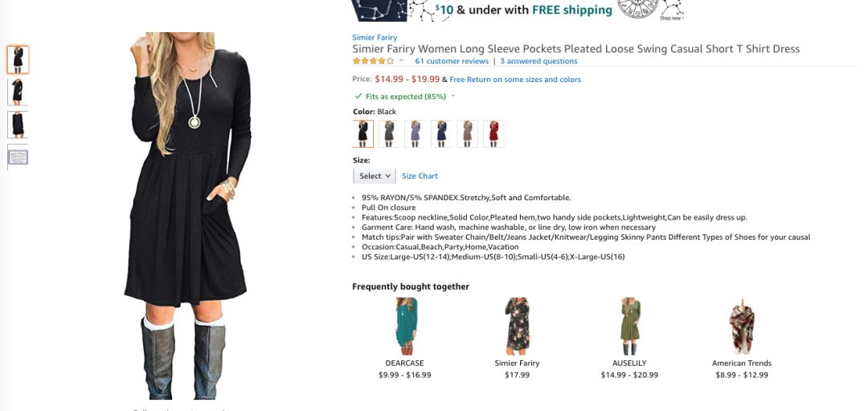The height and width of the screenshot is (411, 868).
Task: View the 3 answered questions
Action: (x=538, y=61)
